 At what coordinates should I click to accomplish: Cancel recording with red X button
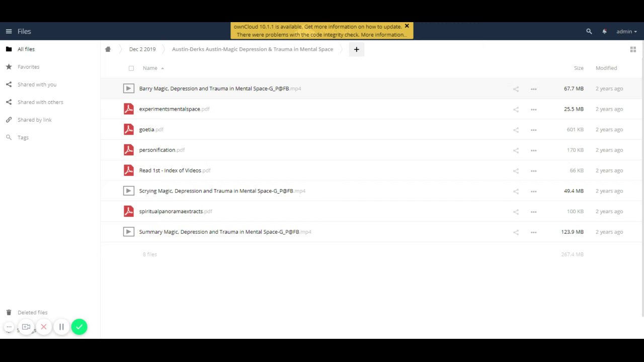pos(44,327)
